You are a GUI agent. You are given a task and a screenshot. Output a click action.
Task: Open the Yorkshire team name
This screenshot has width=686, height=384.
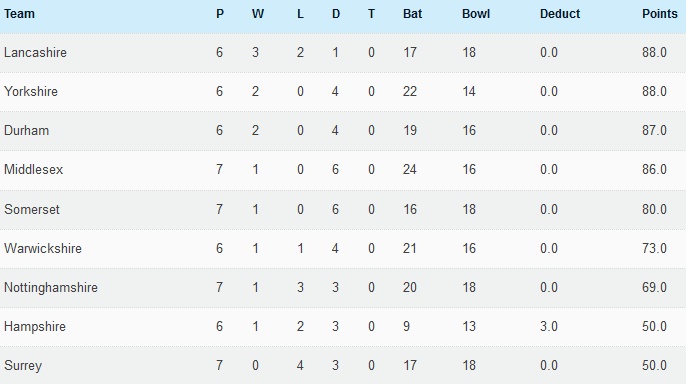click(x=31, y=91)
